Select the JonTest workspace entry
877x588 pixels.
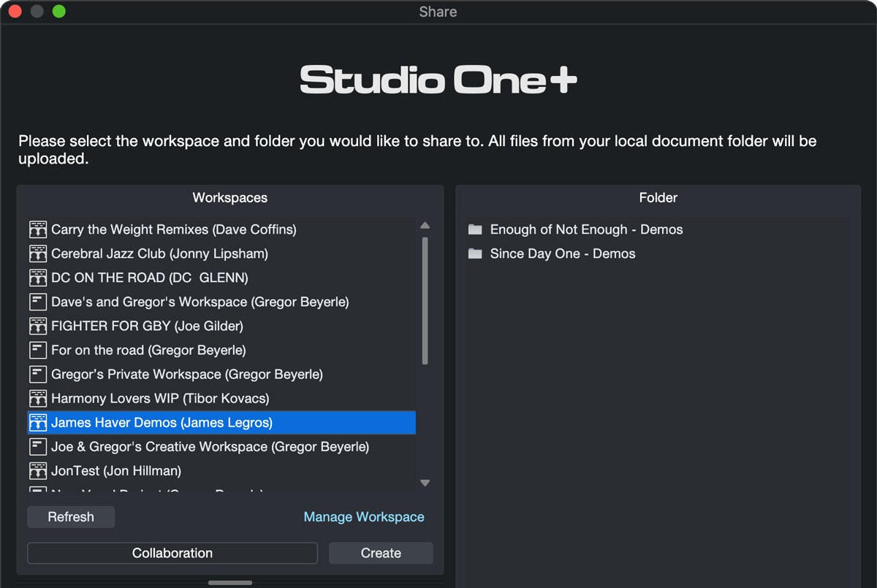[115, 470]
